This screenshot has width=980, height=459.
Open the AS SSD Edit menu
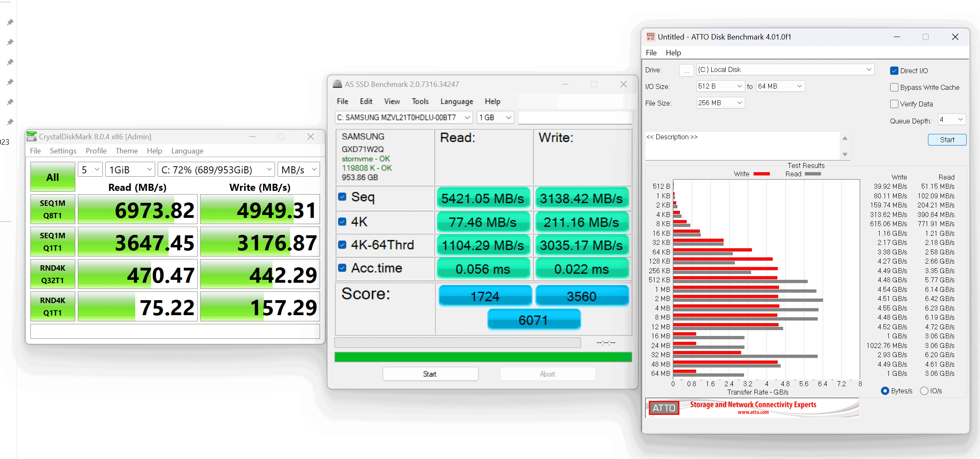(x=366, y=101)
